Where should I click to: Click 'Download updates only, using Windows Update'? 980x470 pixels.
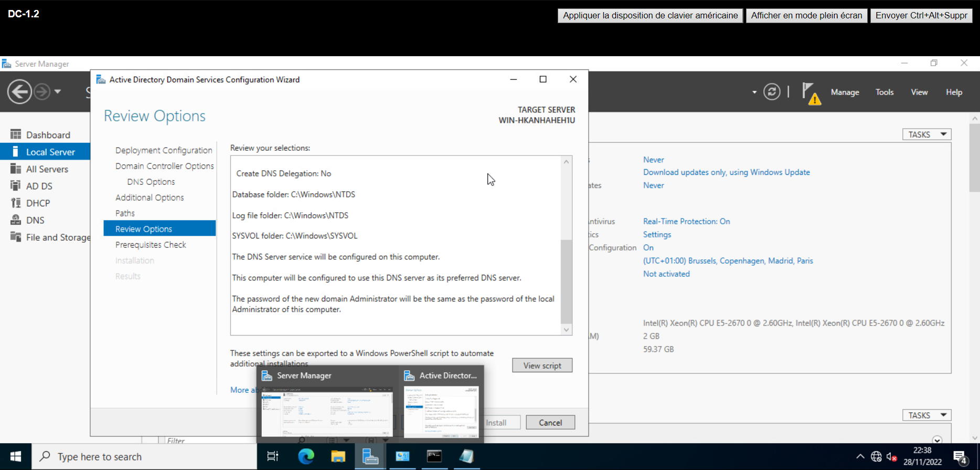[726, 172]
